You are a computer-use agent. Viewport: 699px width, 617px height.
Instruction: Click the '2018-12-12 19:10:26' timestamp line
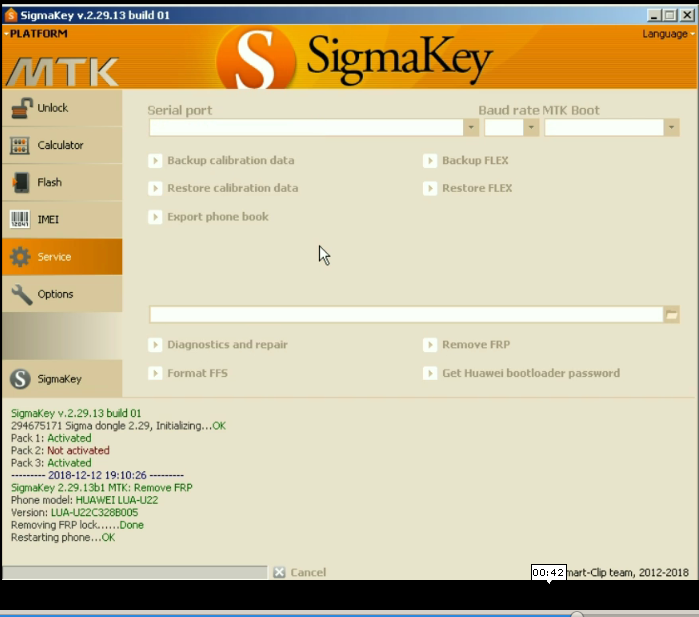point(97,476)
